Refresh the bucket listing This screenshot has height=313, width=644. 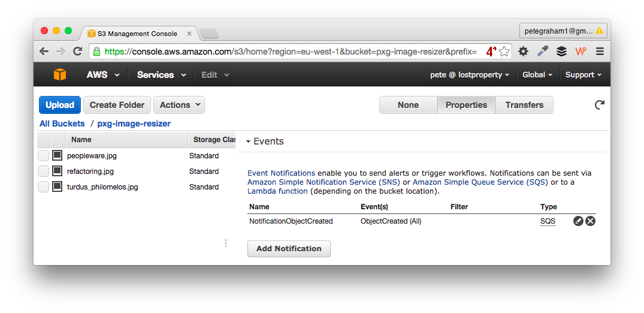599,105
